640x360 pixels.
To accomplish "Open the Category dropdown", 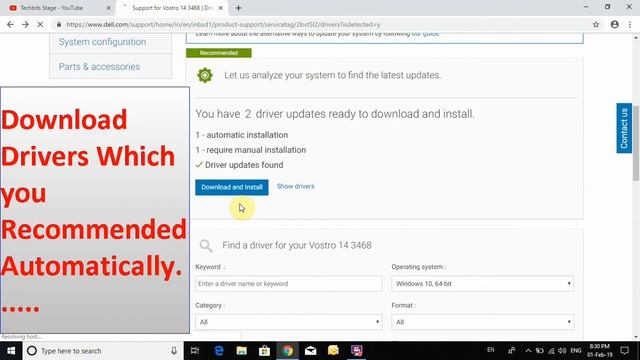I will click(x=289, y=322).
